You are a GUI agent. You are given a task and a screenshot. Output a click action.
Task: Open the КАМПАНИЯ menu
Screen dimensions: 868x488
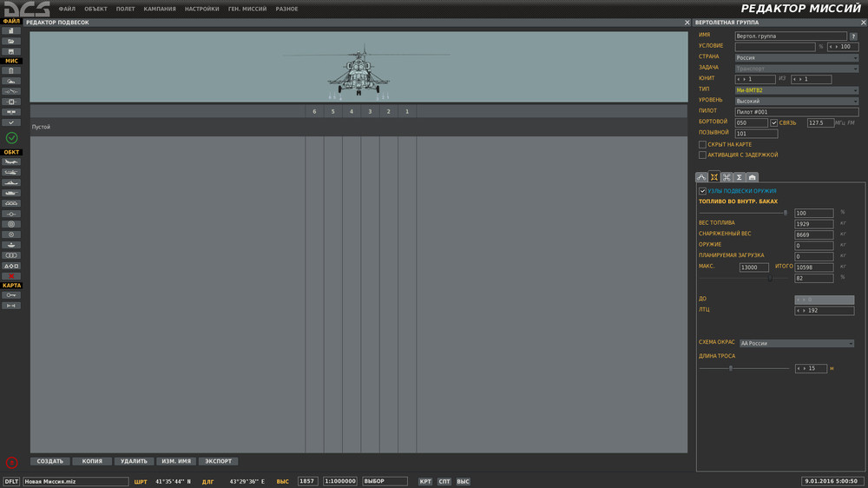coord(160,9)
